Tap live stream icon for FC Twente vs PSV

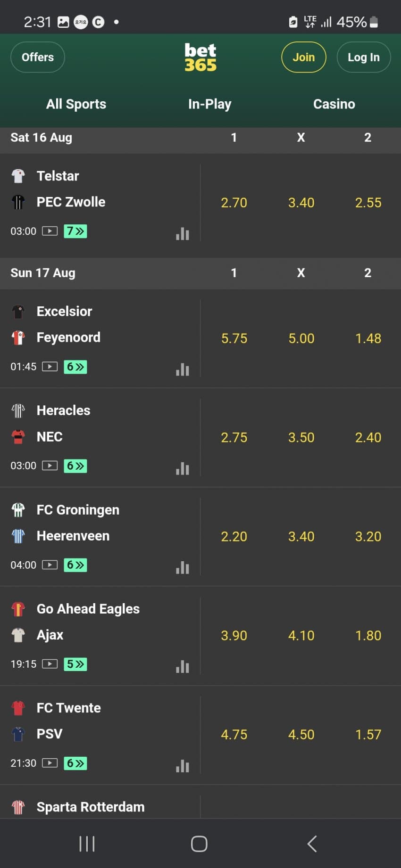click(x=50, y=763)
